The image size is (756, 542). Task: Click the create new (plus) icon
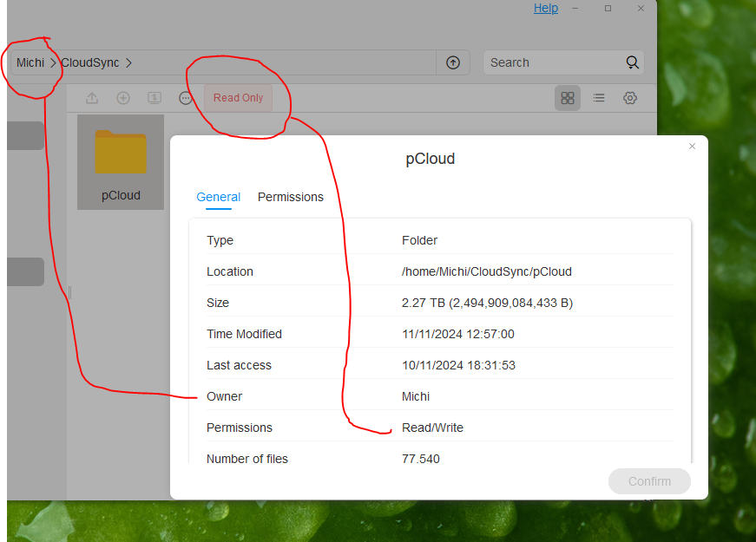point(123,98)
